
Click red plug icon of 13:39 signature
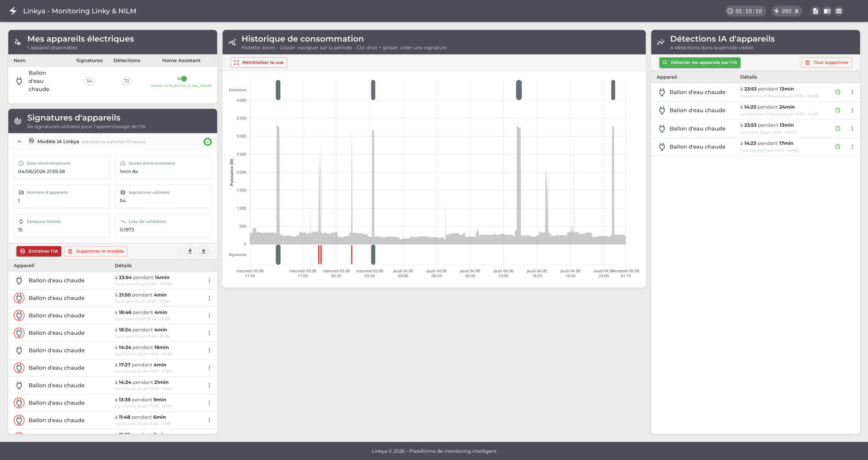[19, 403]
